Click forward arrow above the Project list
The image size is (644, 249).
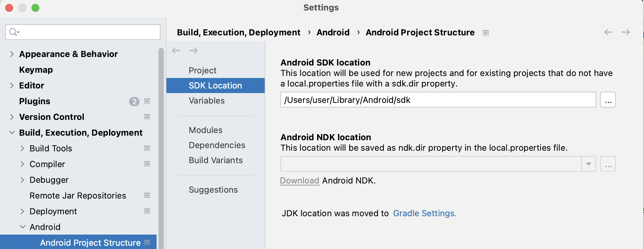[x=194, y=50]
